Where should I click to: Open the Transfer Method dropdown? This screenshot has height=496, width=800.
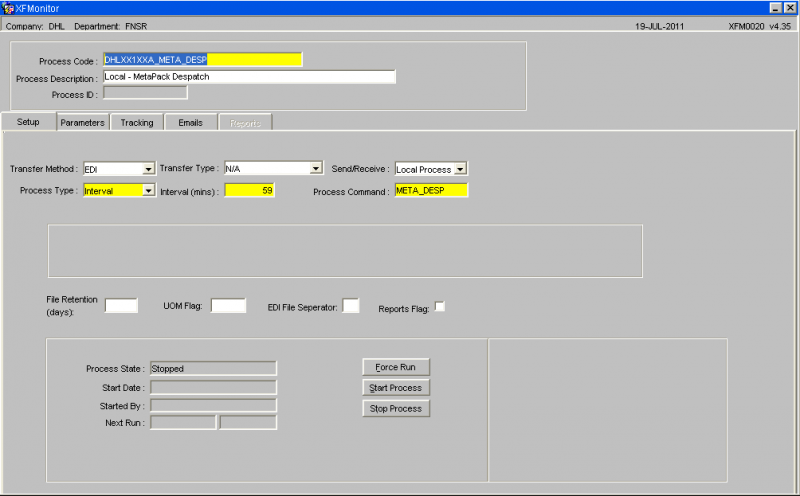148,169
